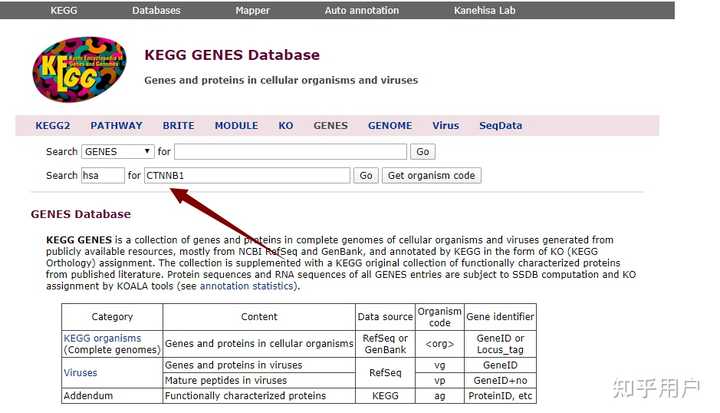This screenshot has width=720, height=413.
Task: Focus the CTNNB1 gene search field
Action: [x=247, y=175]
